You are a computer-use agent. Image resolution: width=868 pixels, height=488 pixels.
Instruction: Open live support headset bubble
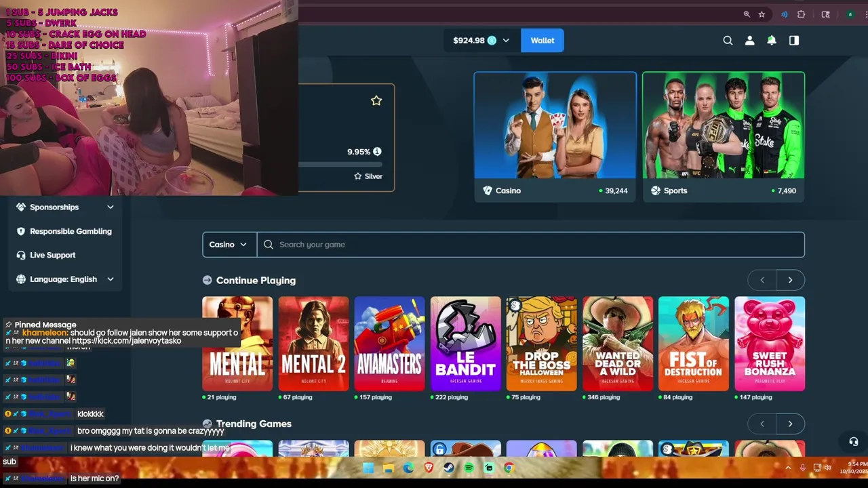point(854,441)
